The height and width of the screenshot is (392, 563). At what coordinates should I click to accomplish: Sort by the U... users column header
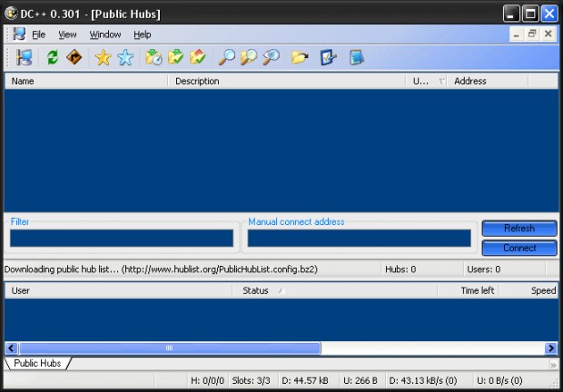pos(426,81)
